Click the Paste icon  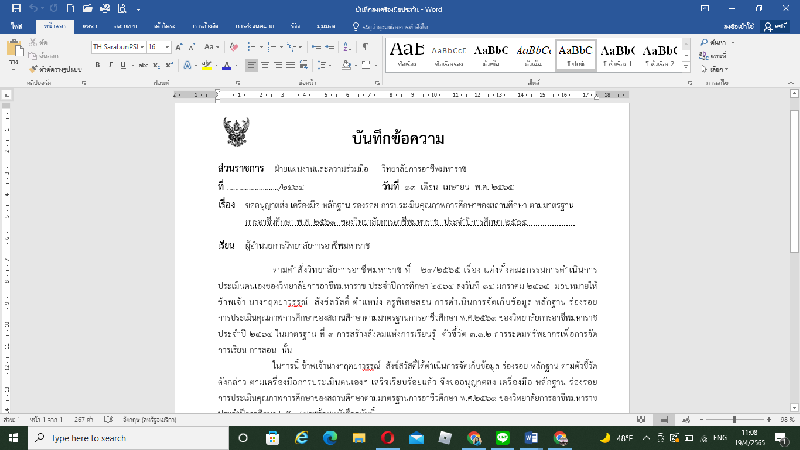tap(16, 50)
